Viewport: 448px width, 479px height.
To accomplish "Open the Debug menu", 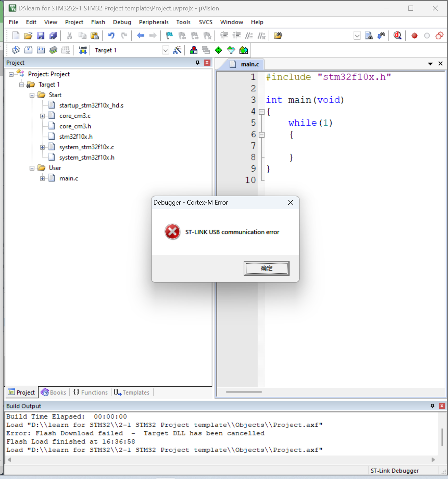I will pos(122,22).
